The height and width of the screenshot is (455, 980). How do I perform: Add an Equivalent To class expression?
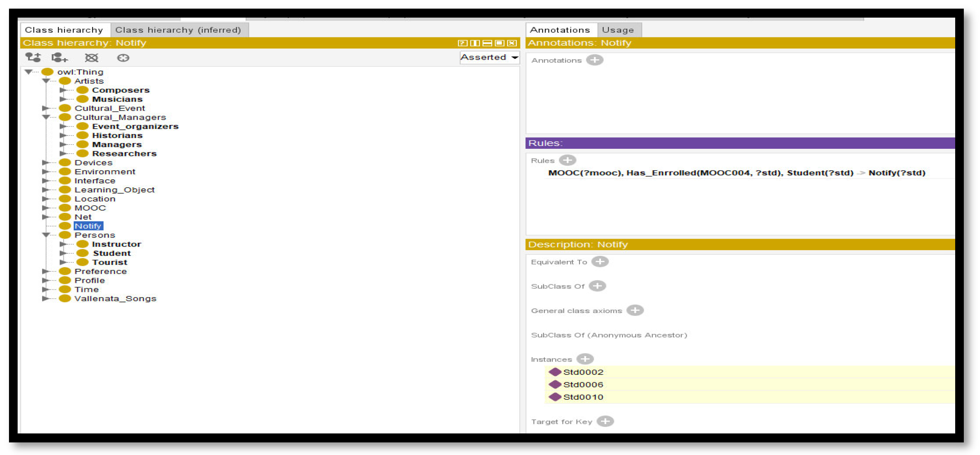pos(600,262)
